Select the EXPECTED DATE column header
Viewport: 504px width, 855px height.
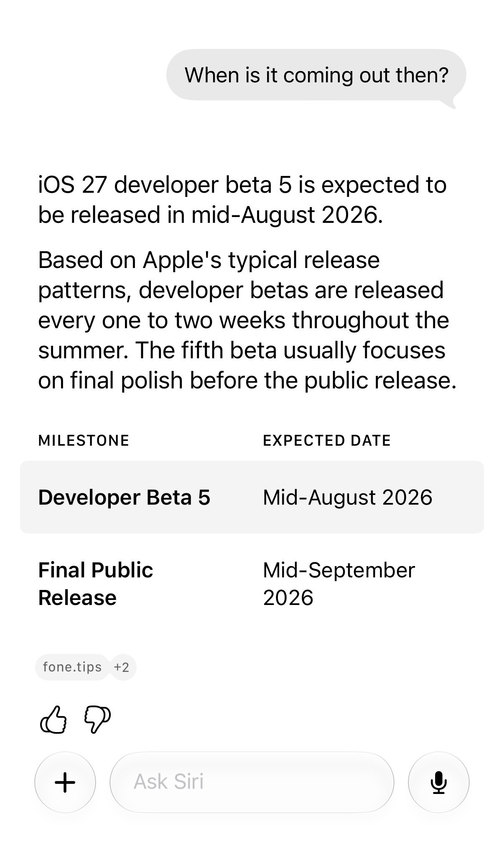click(327, 440)
